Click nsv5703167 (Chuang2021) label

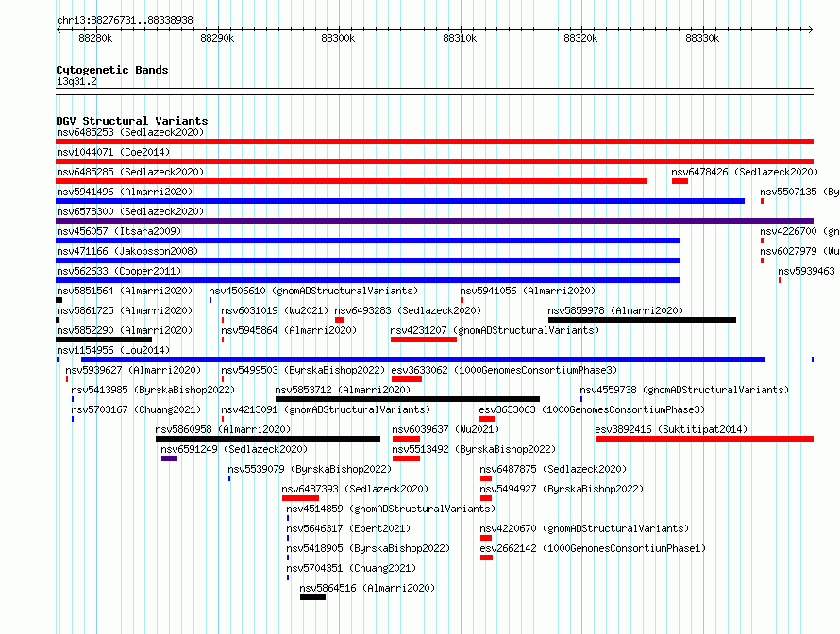point(136,409)
